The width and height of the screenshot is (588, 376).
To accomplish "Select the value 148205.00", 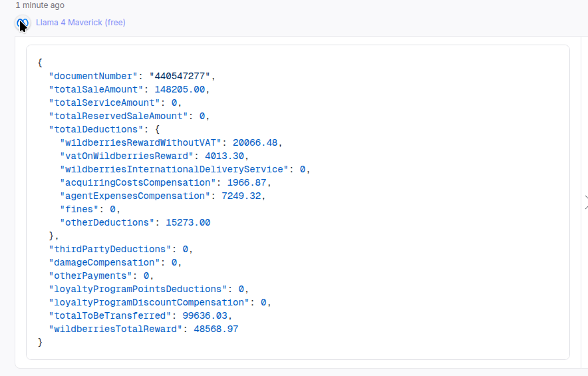I will point(180,89).
